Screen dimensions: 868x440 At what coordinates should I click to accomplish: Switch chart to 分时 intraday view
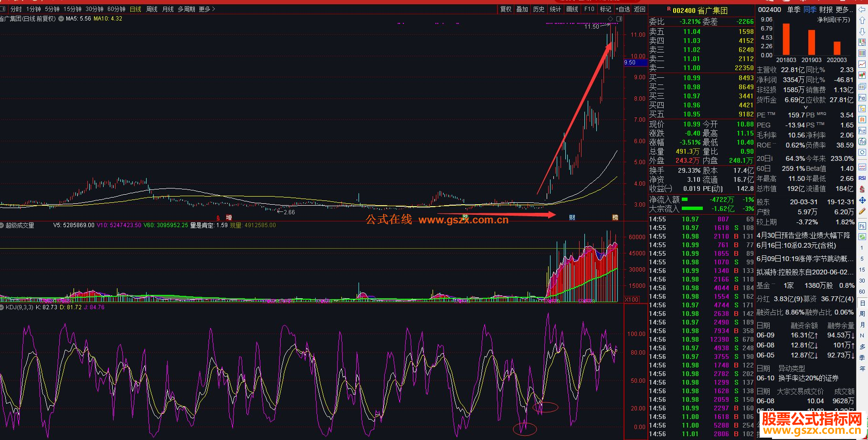pos(16,9)
